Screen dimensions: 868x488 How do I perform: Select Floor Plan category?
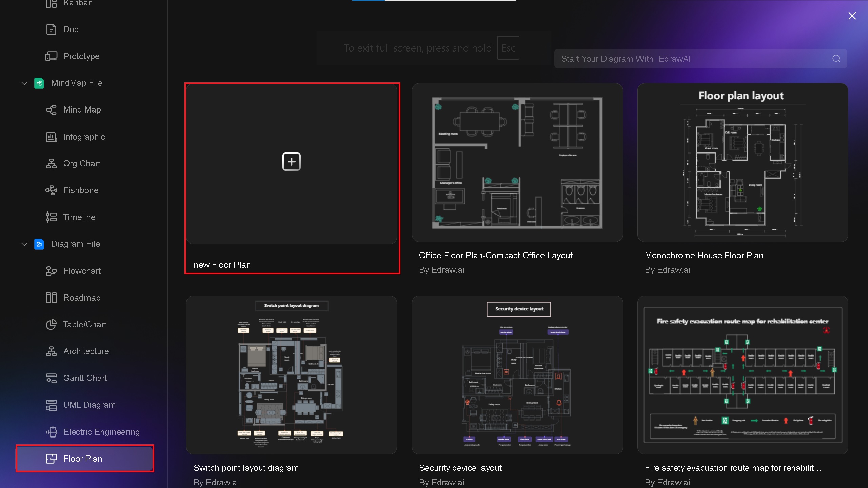85,459
